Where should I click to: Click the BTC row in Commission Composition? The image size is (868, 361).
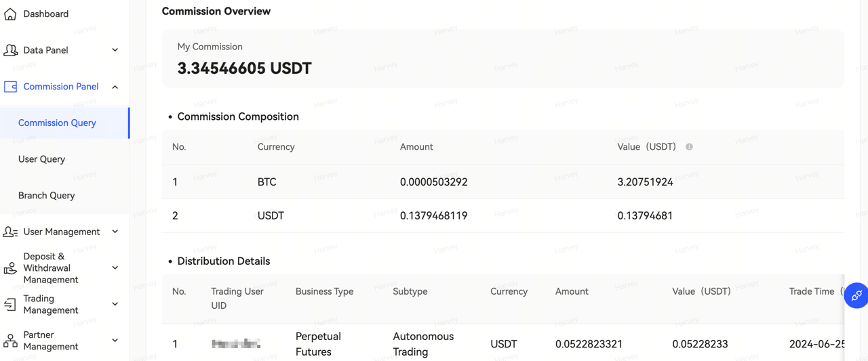point(434,182)
